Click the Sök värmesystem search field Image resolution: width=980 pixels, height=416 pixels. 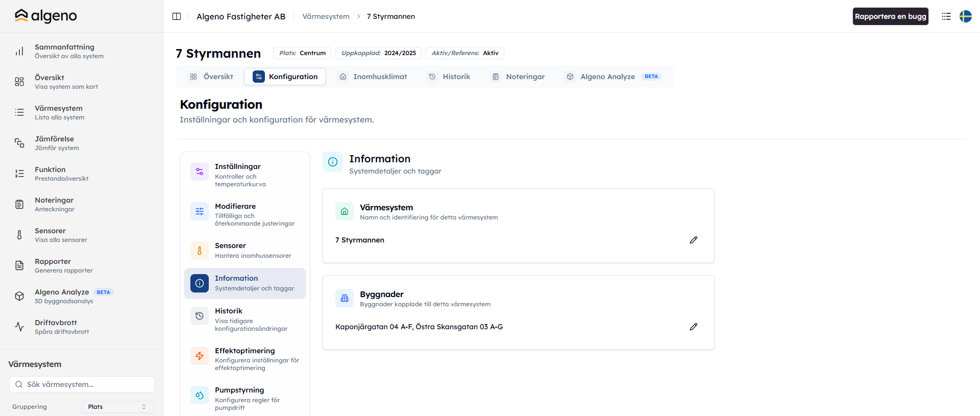click(x=82, y=384)
